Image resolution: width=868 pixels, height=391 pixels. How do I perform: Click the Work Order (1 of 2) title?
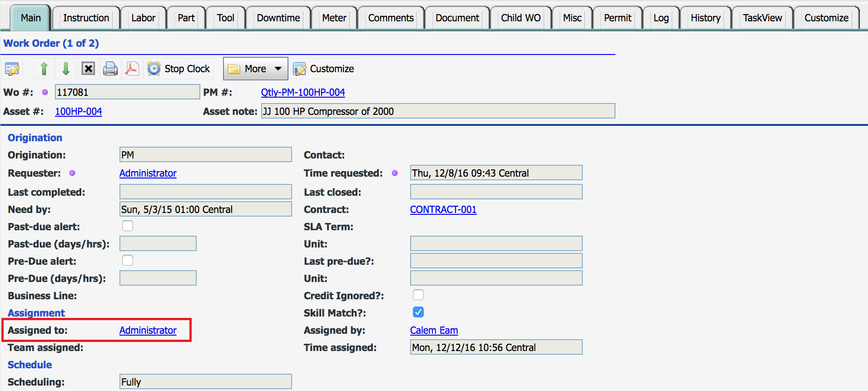[51, 43]
